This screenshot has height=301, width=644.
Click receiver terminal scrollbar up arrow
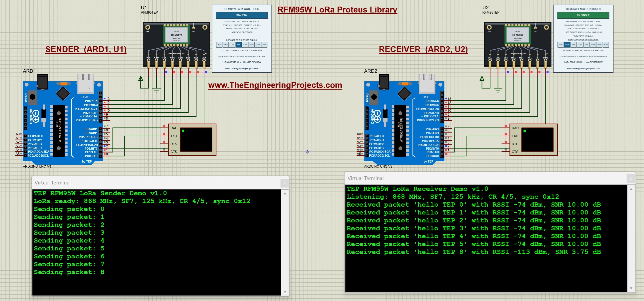pyautogui.click(x=631, y=189)
